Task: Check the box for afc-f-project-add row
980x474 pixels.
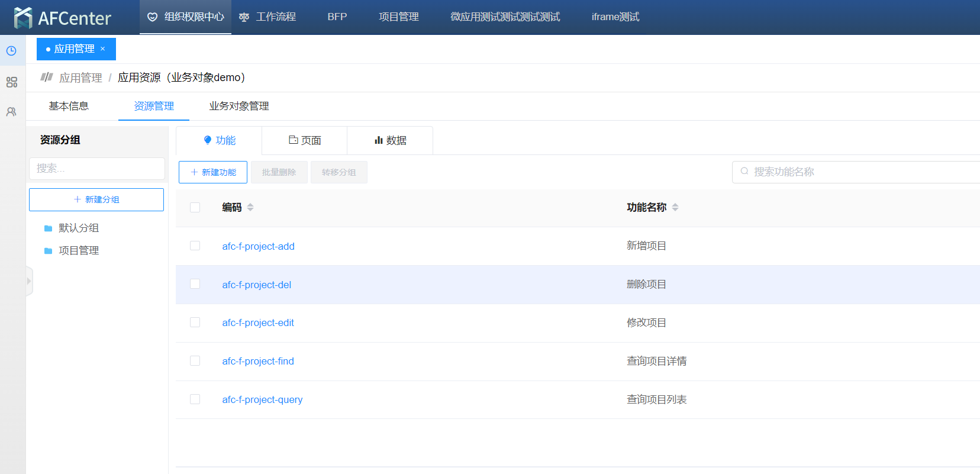Action: [x=195, y=246]
